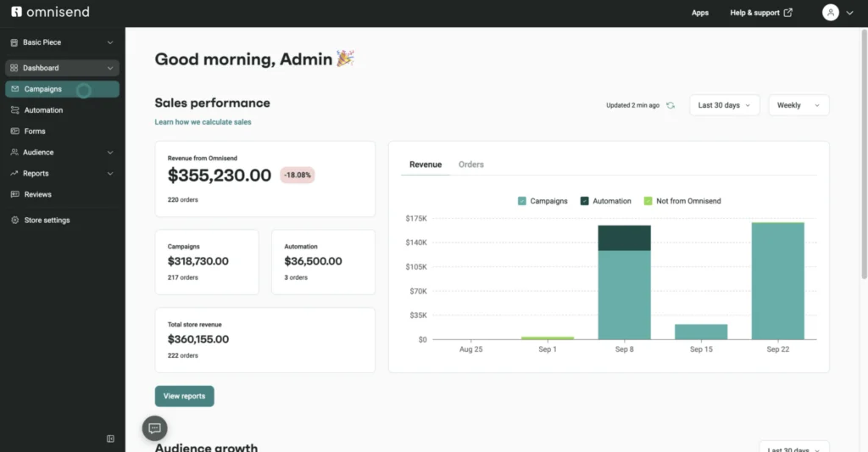Click the Sep 1 green bar
This screenshot has width=868, height=452.
point(548,338)
